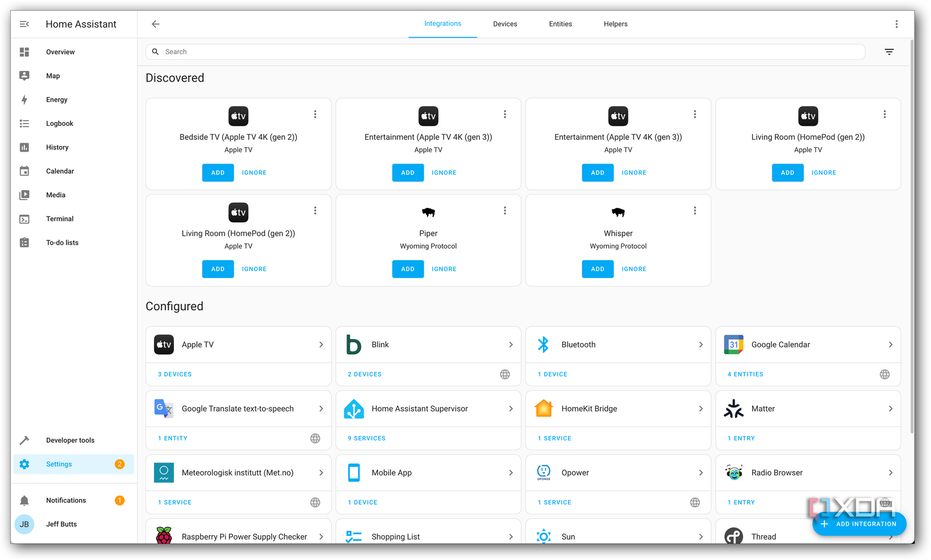Click the Matter integration logo
Image resolution: width=931 pixels, height=560 pixels.
[734, 409]
